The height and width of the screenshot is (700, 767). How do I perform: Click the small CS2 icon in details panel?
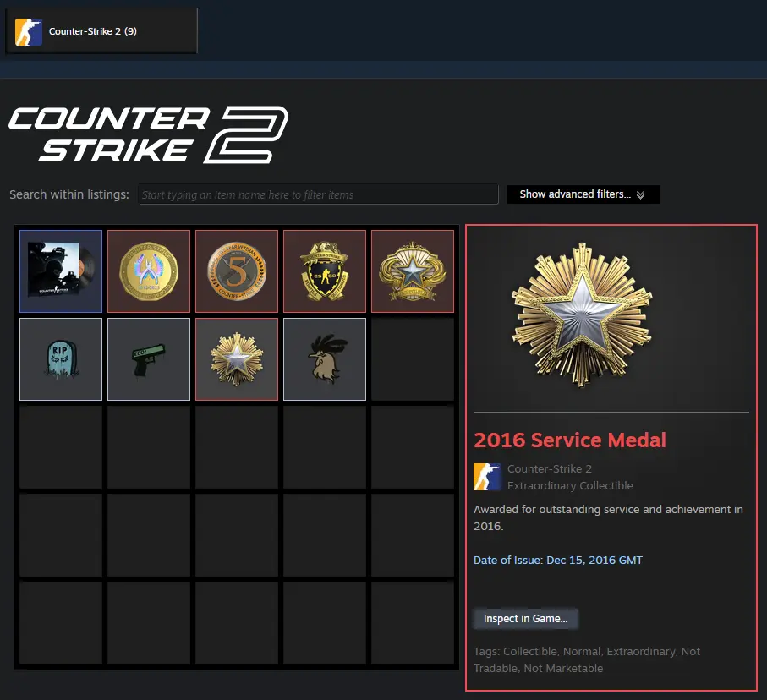487,477
